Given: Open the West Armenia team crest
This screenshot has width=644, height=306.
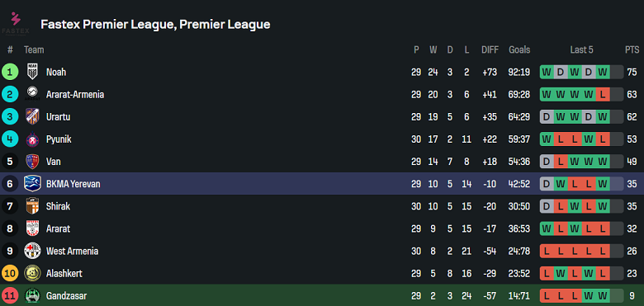Looking at the screenshot, I should (32, 251).
